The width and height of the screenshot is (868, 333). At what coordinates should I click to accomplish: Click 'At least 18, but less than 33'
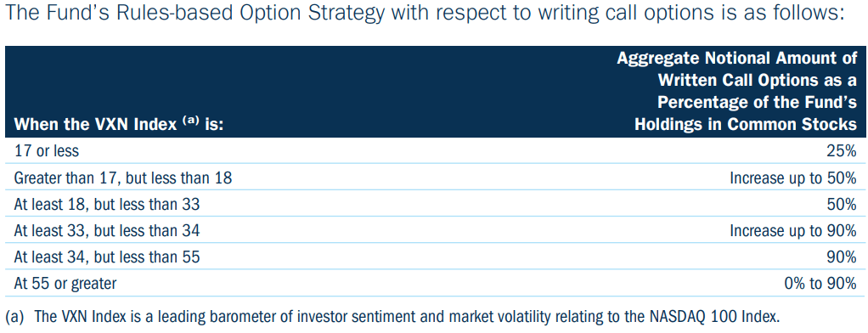pos(107,205)
